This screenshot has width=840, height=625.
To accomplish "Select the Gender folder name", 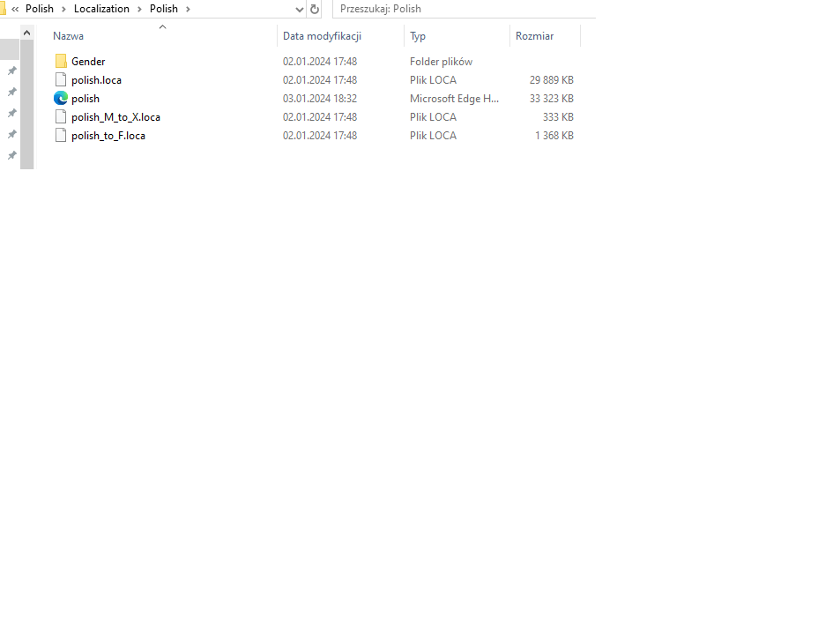I will [88, 62].
